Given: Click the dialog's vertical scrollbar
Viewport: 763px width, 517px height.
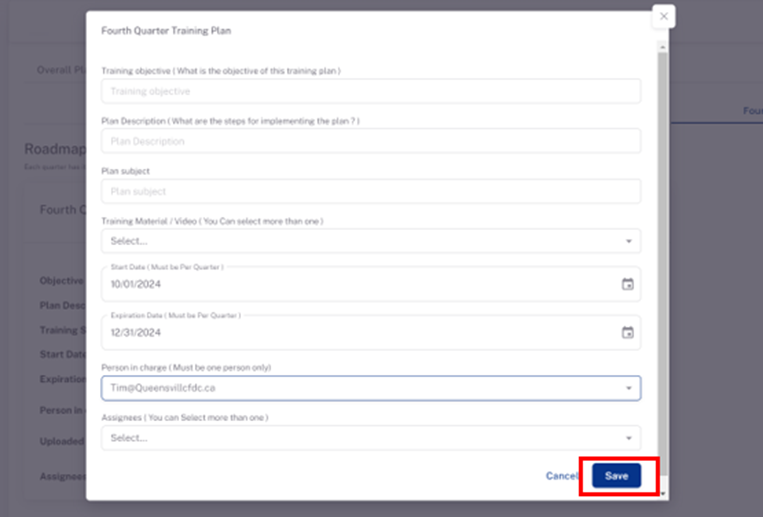Looking at the screenshot, I should (662, 264).
